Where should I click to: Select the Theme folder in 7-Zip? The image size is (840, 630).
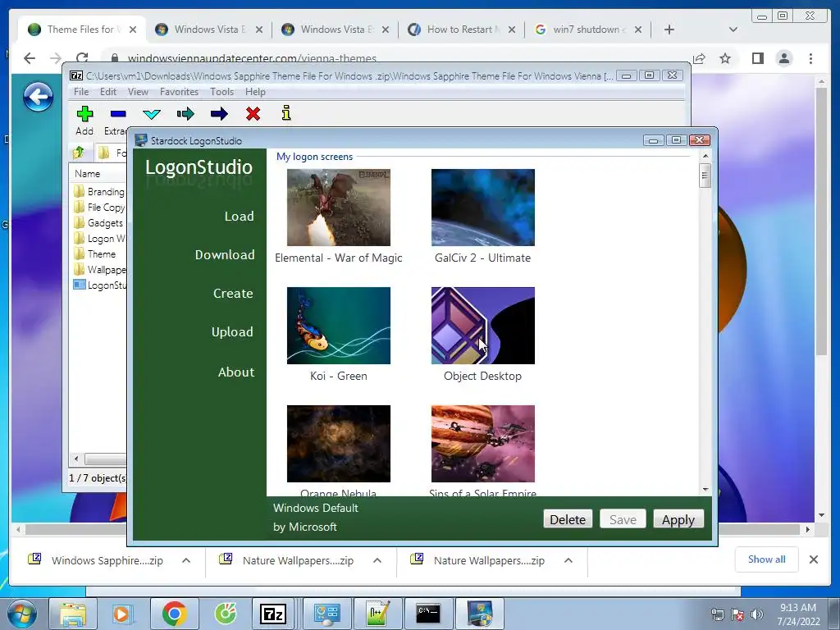pyautogui.click(x=95, y=253)
